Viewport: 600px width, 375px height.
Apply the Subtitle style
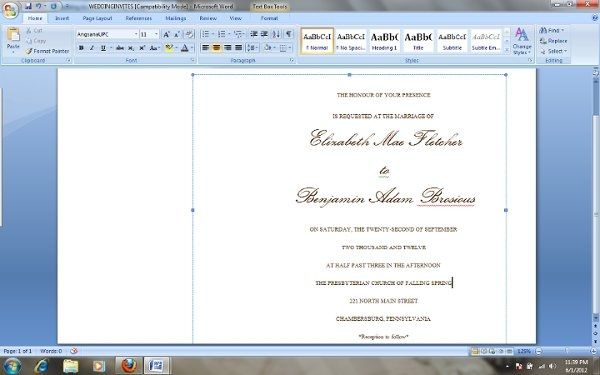click(452, 41)
